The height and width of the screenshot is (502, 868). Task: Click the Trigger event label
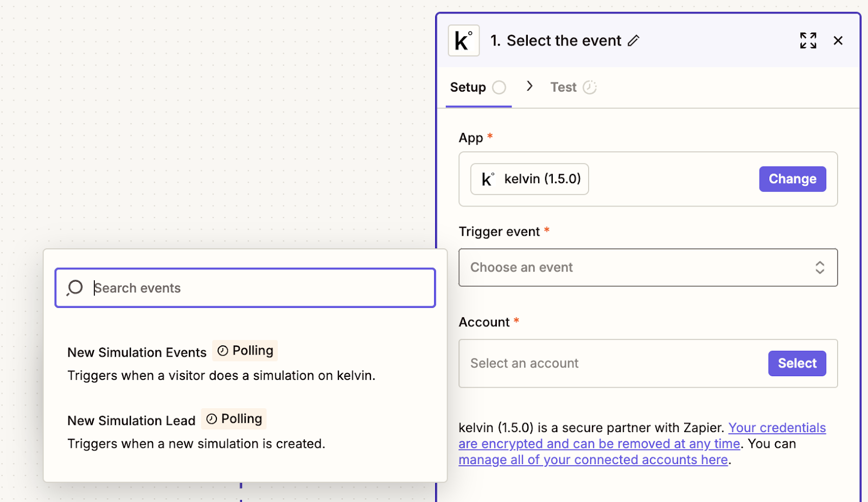(499, 231)
